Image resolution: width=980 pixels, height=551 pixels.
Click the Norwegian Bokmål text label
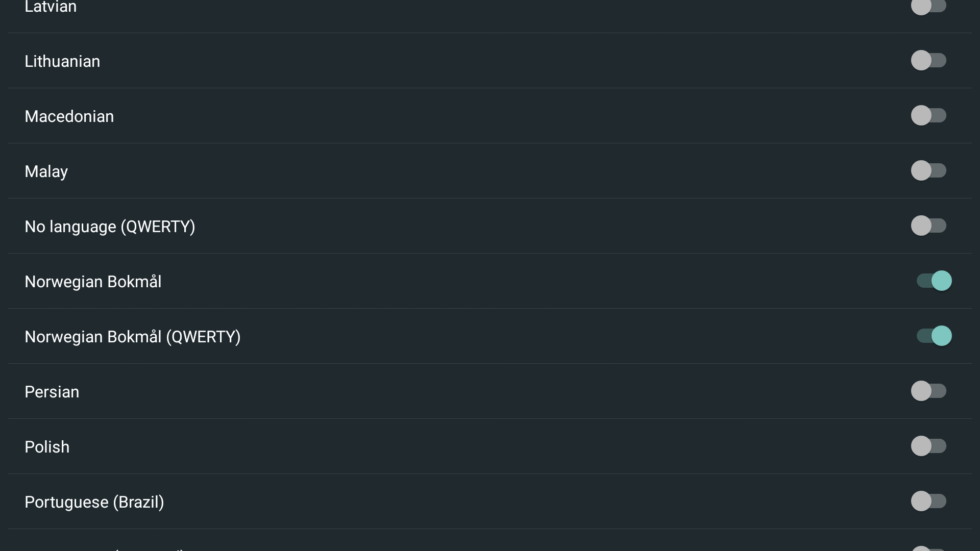(x=93, y=282)
